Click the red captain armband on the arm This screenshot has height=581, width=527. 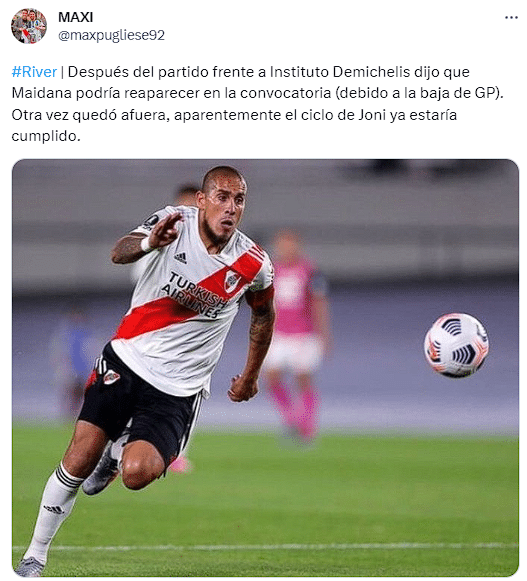pyautogui.click(x=260, y=296)
